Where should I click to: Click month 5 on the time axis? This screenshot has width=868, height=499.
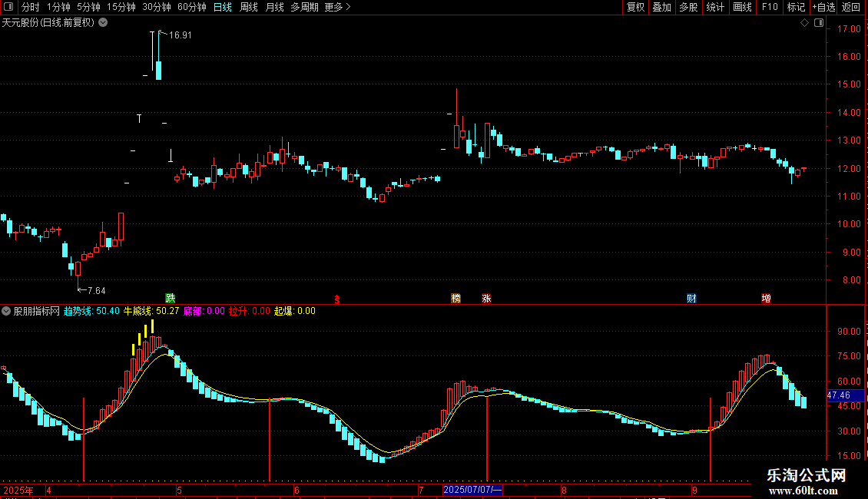pyautogui.click(x=179, y=490)
